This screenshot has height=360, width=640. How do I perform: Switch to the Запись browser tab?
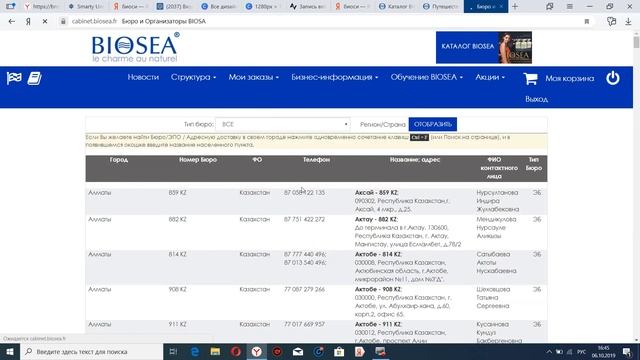pyautogui.click(x=307, y=7)
